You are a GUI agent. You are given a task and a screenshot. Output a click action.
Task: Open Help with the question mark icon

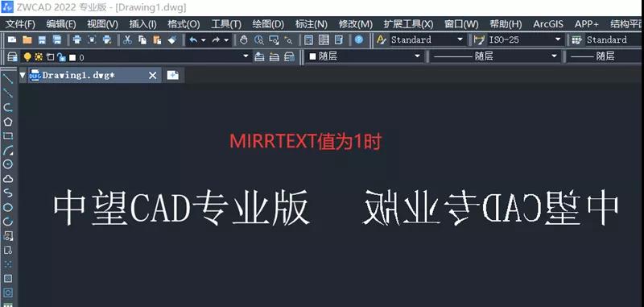point(359,39)
